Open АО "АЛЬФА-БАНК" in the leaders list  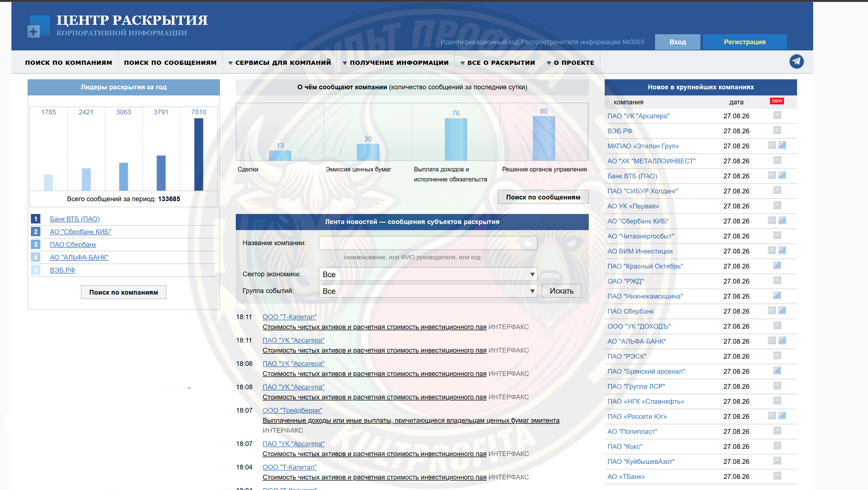79,257
